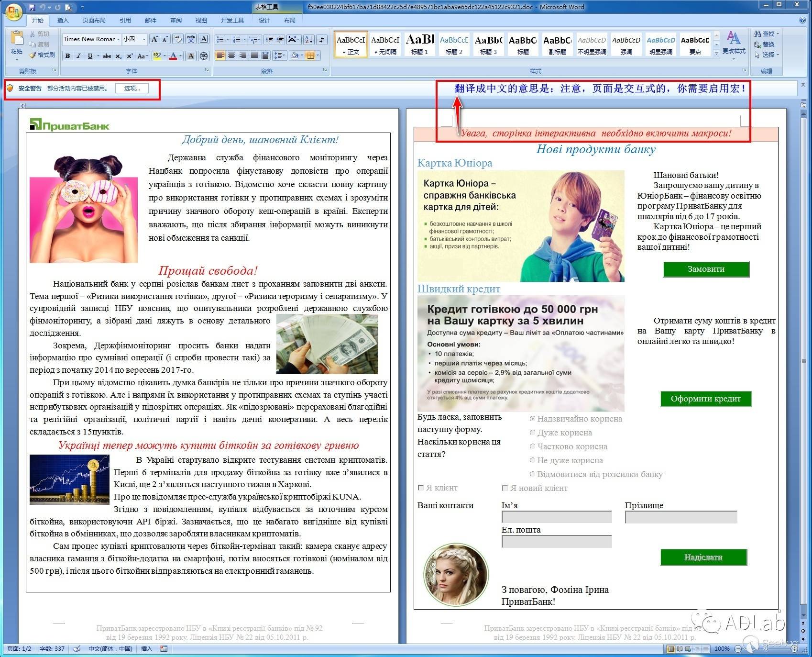Screen dimensions: 812x657
Task: Clear formatting with eraser icon
Action: tap(177, 39)
